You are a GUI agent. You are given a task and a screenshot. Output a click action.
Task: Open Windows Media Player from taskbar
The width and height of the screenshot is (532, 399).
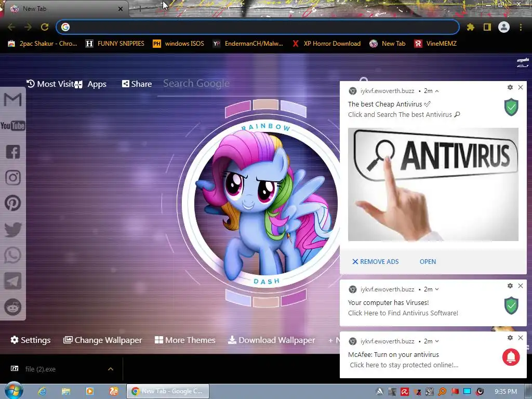point(89,391)
